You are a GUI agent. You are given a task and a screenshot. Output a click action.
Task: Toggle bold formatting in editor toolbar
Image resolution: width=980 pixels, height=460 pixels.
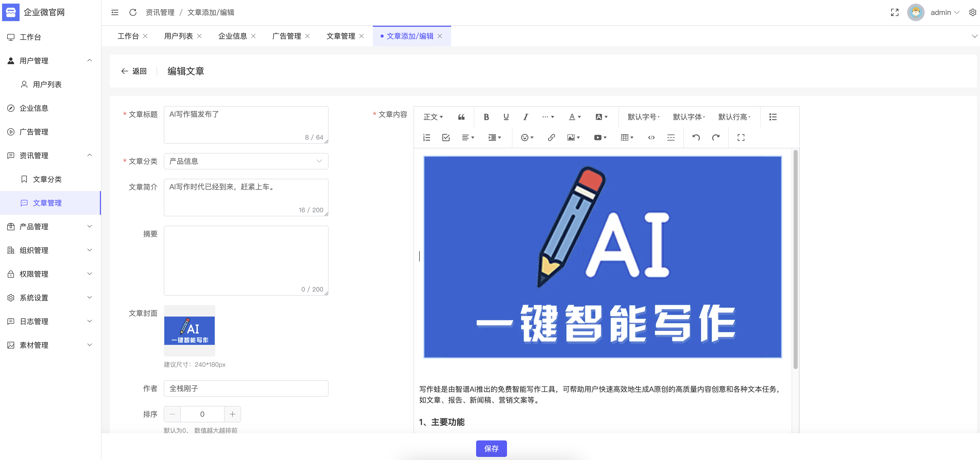[486, 117]
